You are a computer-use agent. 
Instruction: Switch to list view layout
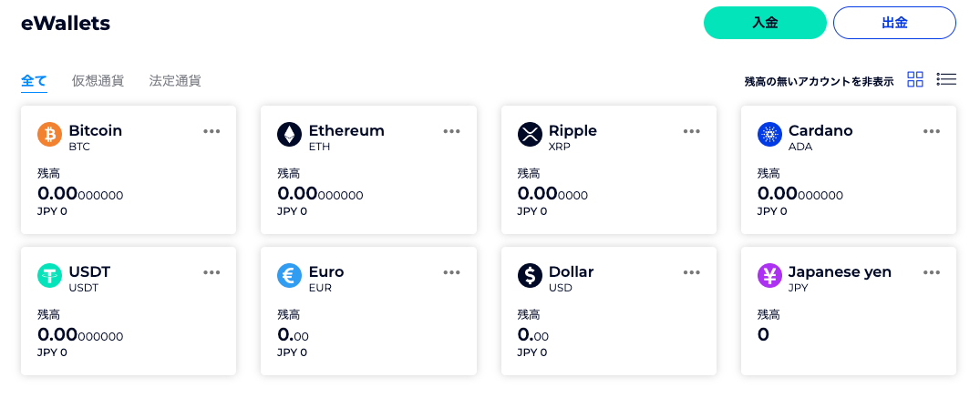tap(946, 79)
